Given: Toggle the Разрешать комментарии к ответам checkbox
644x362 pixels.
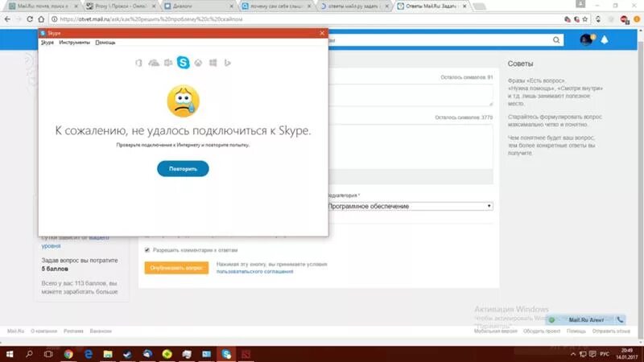Looking at the screenshot, I should (147, 250).
